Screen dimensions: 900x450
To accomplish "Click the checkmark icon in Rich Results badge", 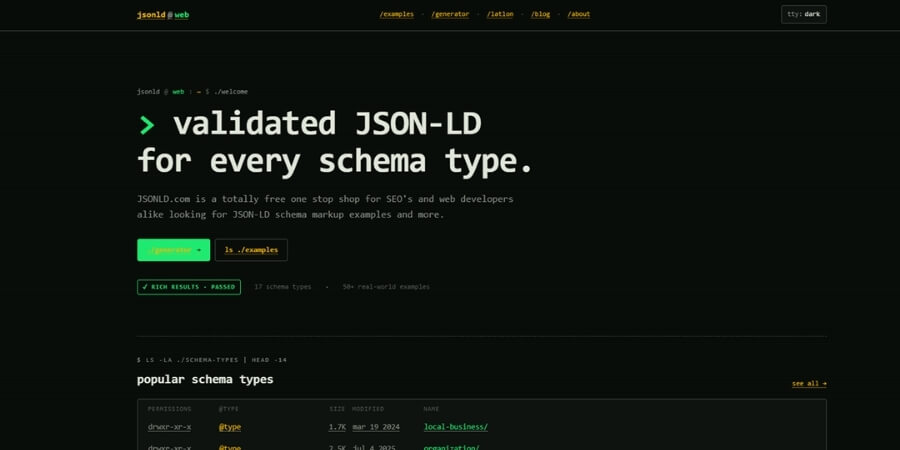I will click(145, 287).
